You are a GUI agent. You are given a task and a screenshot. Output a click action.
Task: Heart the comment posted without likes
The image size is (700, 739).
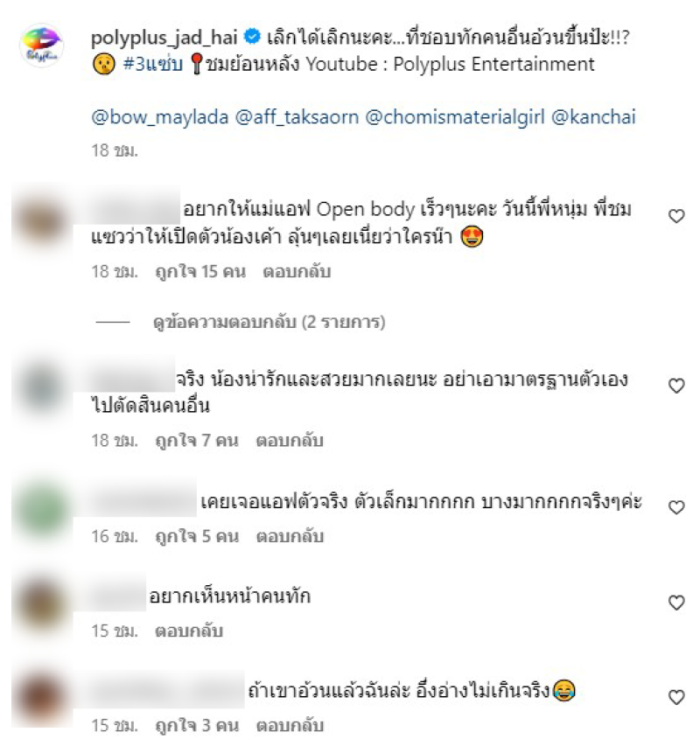click(676, 603)
